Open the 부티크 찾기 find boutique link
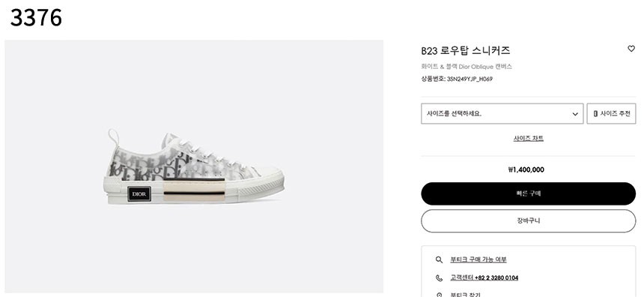The height and width of the screenshot is (297, 644). click(465, 295)
